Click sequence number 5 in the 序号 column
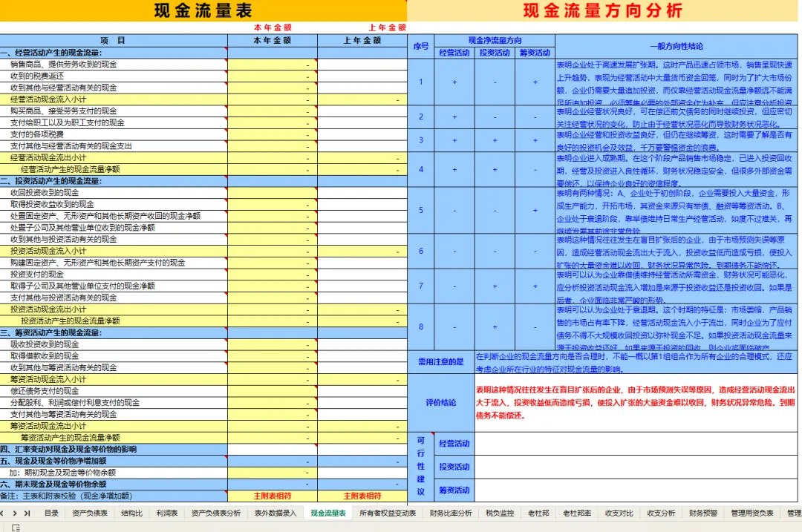The image size is (802, 532). (421, 210)
